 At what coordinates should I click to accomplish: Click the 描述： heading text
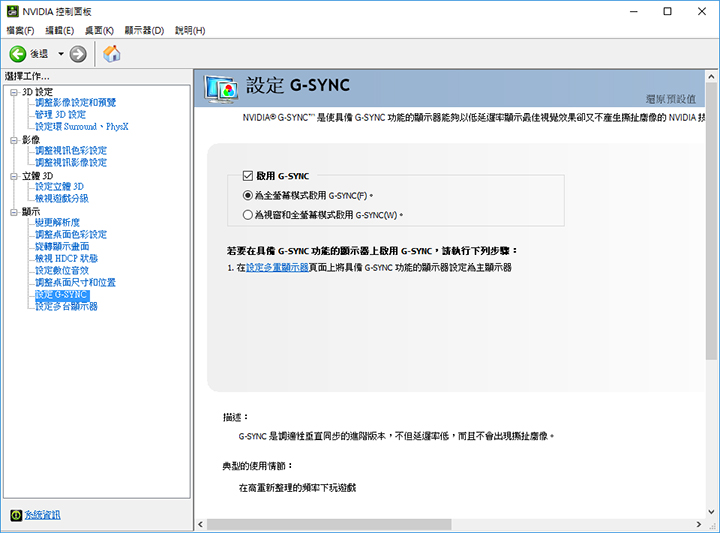236,417
